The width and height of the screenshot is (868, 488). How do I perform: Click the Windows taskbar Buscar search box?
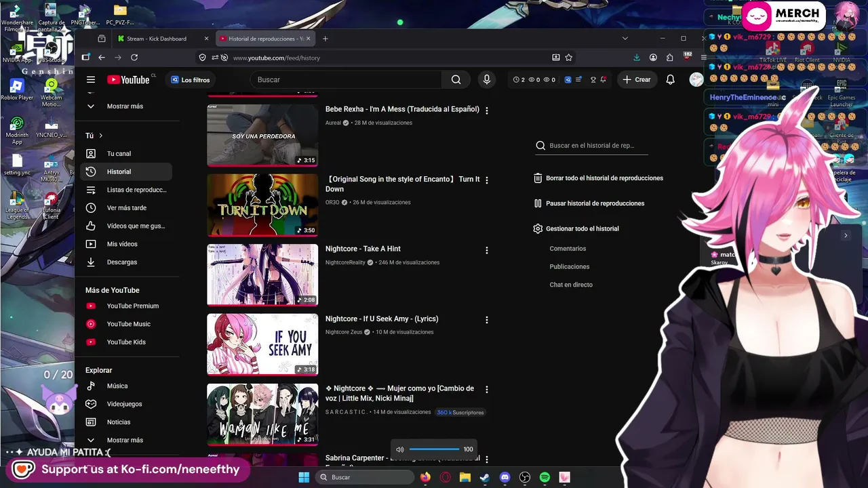[x=366, y=477]
